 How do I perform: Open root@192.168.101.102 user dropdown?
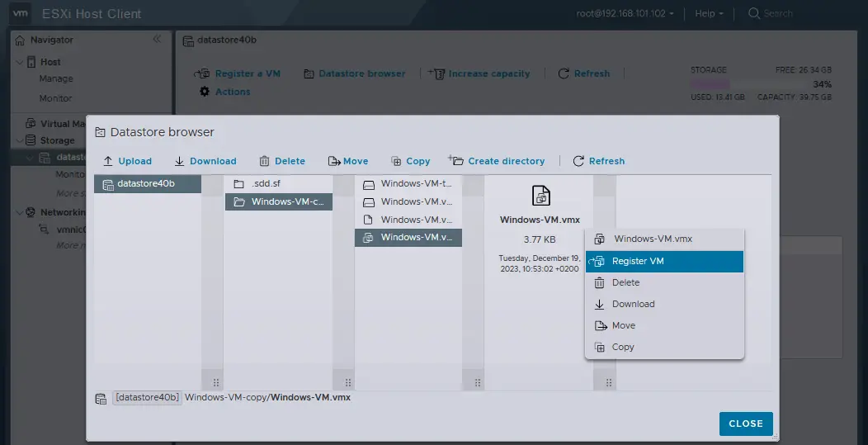point(625,13)
